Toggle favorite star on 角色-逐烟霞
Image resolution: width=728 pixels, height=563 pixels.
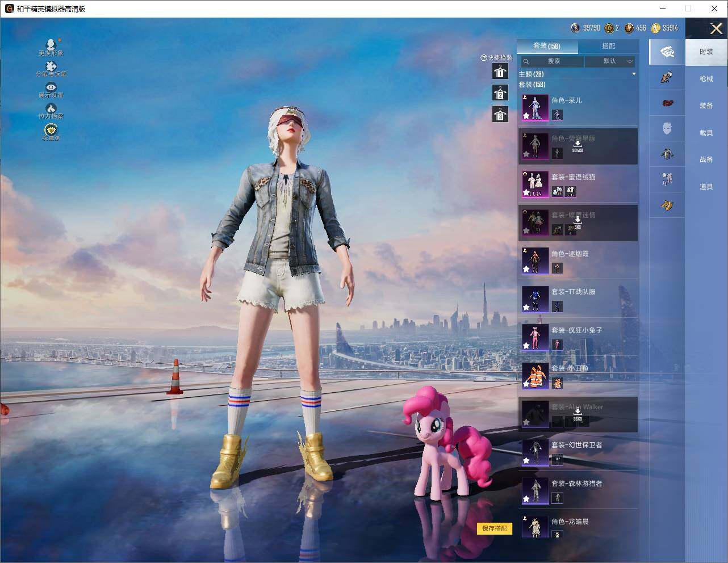[526, 269]
